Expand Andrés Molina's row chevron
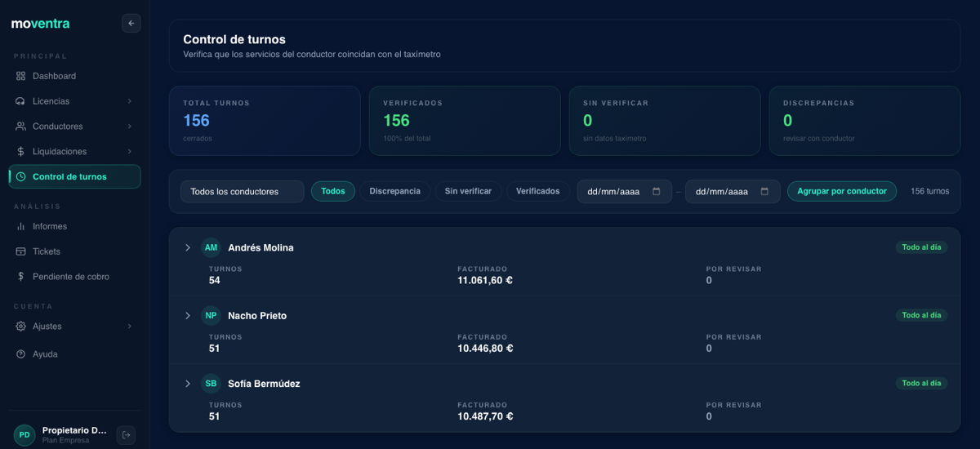The height and width of the screenshot is (449, 980). click(x=188, y=247)
